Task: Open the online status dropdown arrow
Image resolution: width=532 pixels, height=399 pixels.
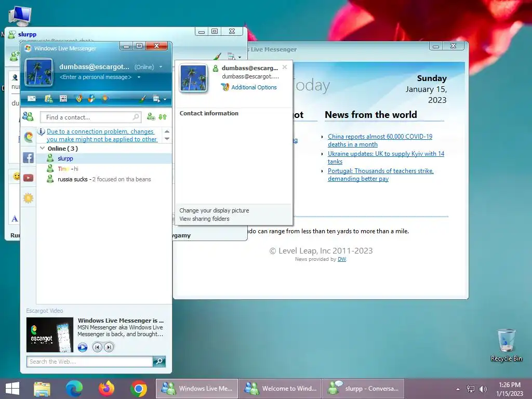Action: pyautogui.click(x=161, y=67)
